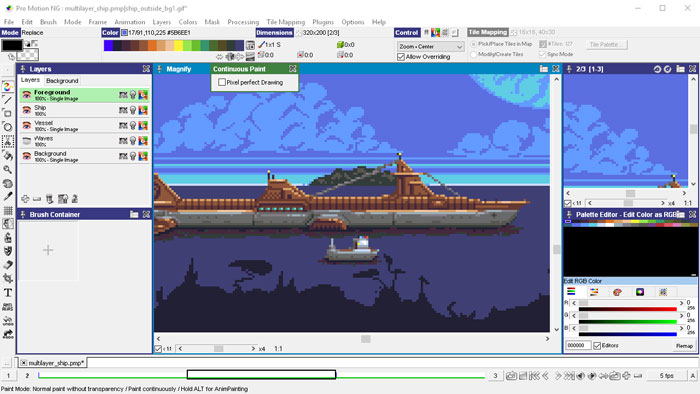Click the animation timeline frame marker
Viewport: 700px width, 394px height.
(x=261, y=374)
